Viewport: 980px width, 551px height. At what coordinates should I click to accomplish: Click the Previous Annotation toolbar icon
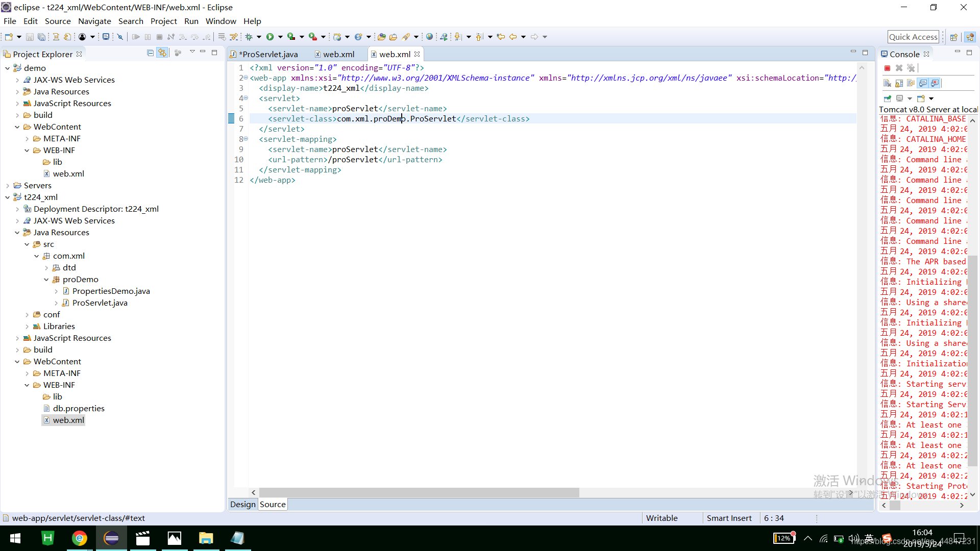coord(479,37)
